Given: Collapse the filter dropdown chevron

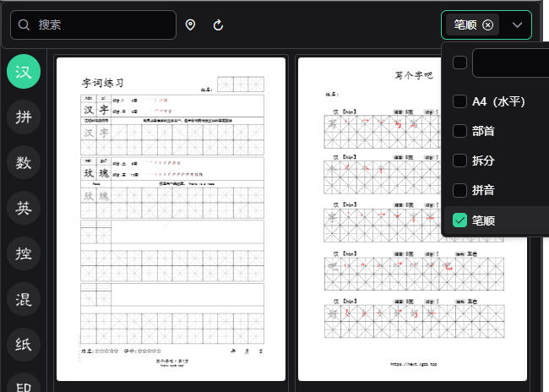Looking at the screenshot, I should [x=517, y=25].
